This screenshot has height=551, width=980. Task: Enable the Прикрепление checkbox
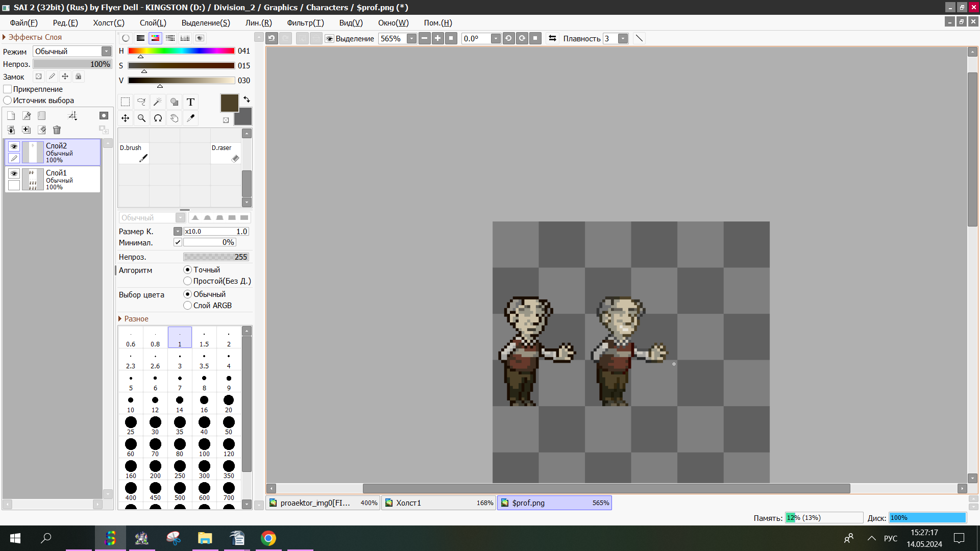point(8,89)
